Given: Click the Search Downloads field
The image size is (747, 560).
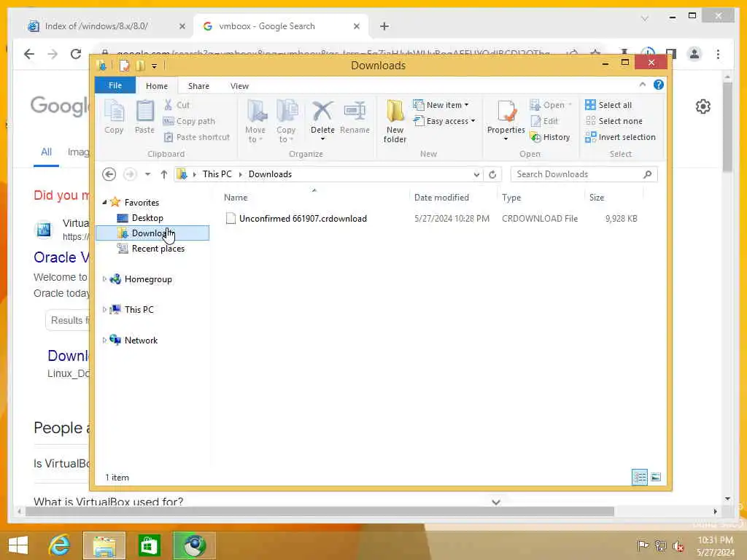Looking at the screenshot, I should pos(576,174).
